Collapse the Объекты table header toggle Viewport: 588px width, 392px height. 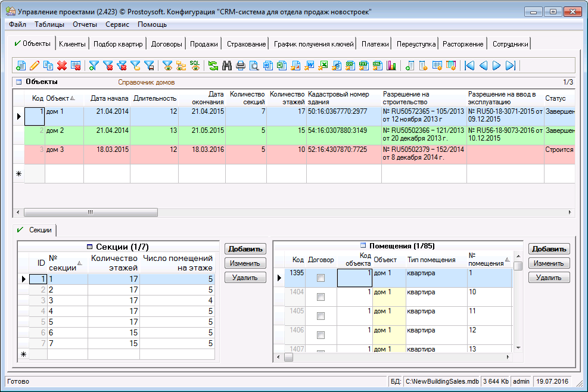tap(18, 82)
